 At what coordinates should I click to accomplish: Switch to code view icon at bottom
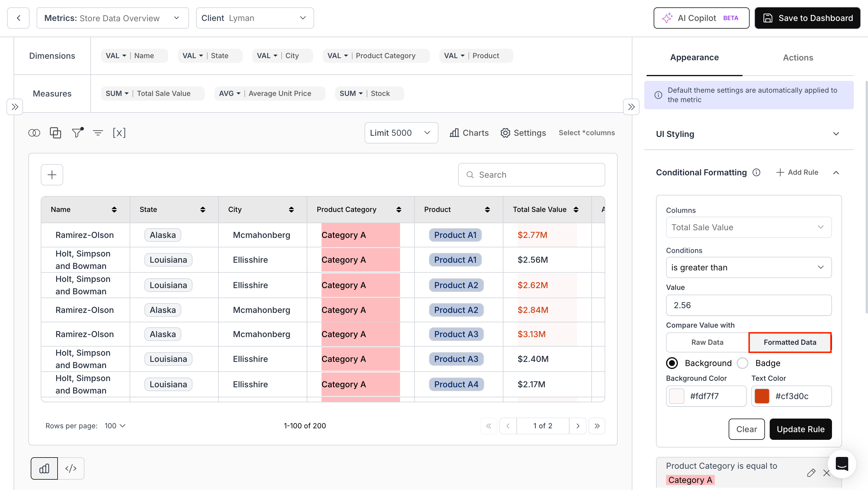(71, 468)
